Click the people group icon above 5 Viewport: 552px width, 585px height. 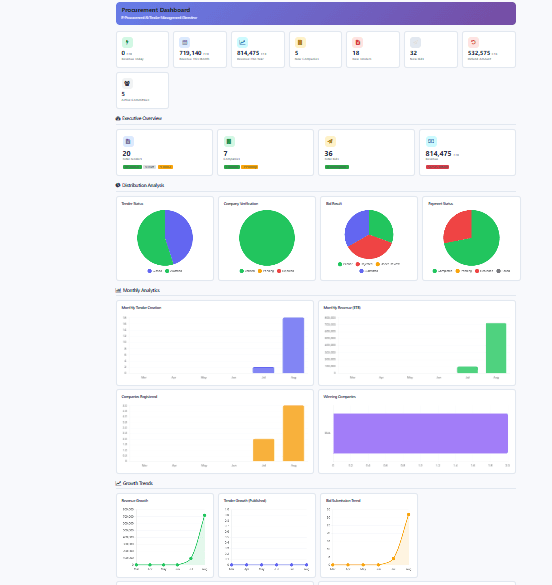pos(127,84)
